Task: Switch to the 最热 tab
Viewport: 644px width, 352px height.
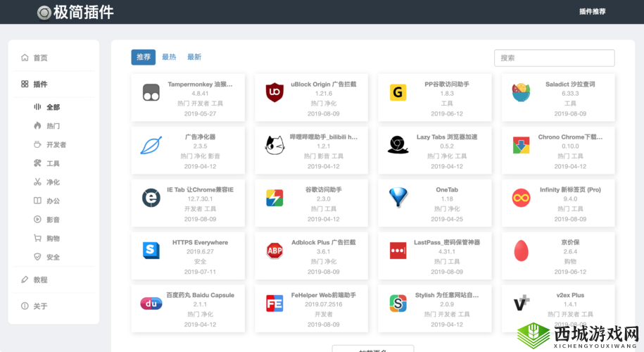Action: pos(169,57)
